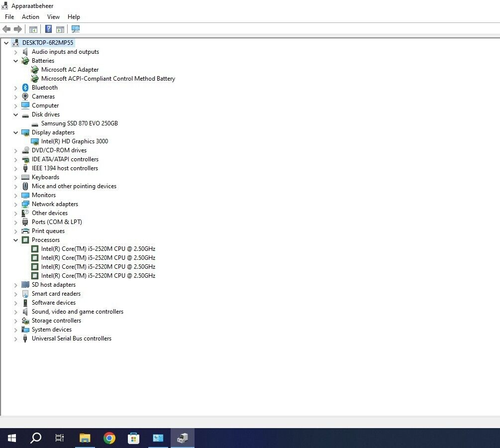The height and width of the screenshot is (448, 500).
Task: Click the Keyboards category icon
Action: 25,177
